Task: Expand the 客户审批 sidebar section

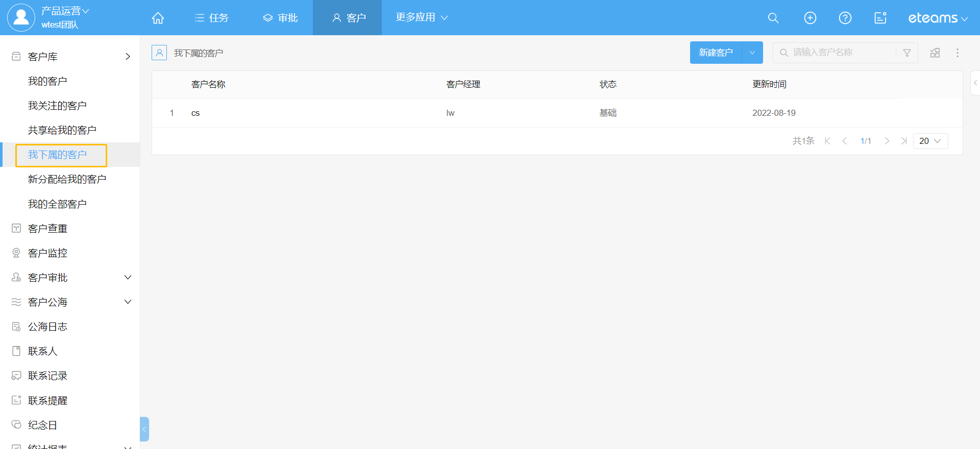Action: 128,278
